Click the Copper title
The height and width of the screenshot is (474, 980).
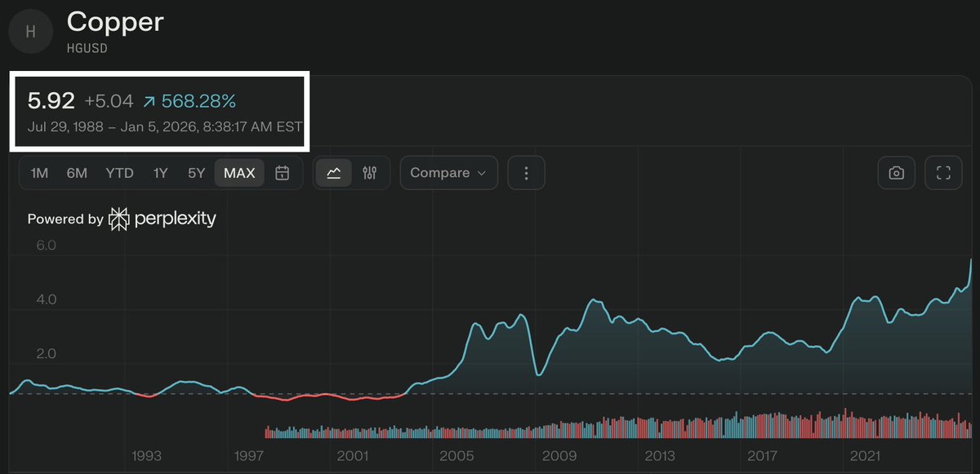115,22
